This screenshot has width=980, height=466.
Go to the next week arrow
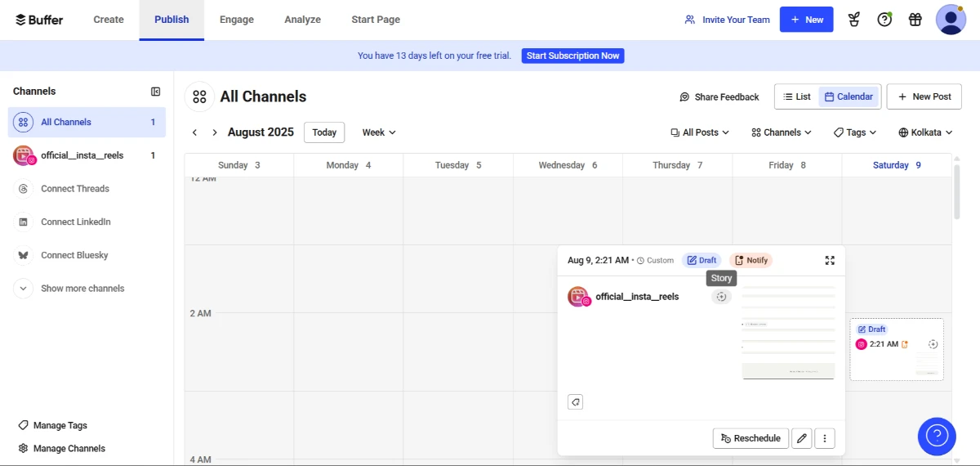[215, 132]
